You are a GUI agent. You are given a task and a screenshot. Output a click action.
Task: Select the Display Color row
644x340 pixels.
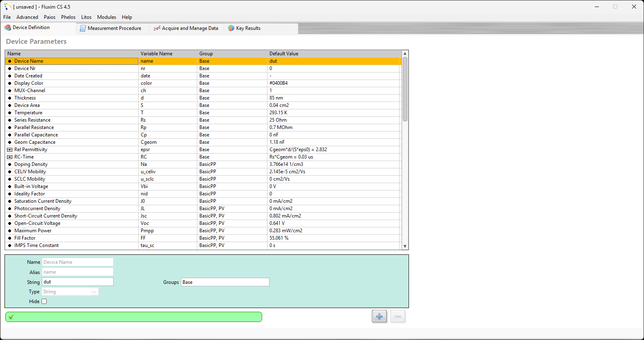[203, 83]
